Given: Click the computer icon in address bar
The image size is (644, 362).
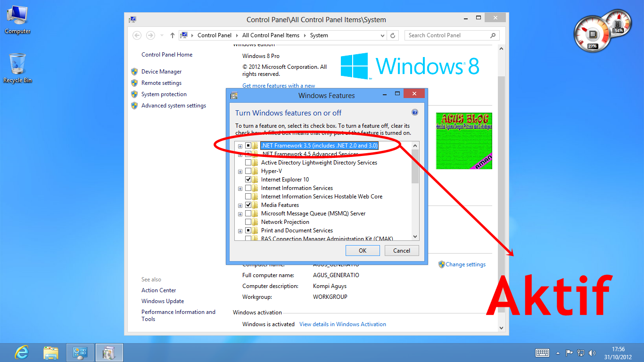Looking at the screenshot, I should coord(184,35).
